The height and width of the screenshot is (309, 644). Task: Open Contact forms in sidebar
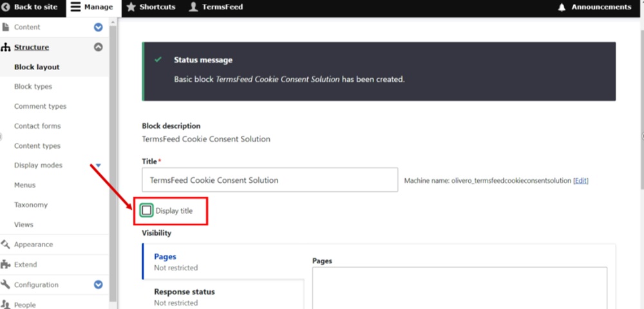point(37,126)
